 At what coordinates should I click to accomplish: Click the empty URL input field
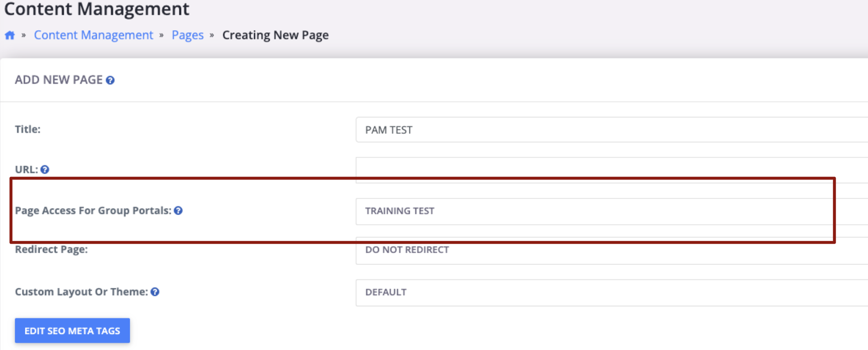[612, 170]
